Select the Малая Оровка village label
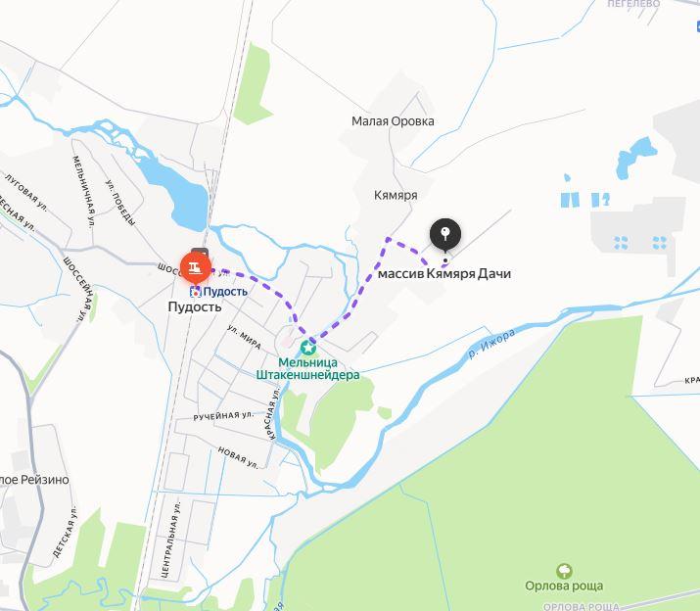 point(393,121)
